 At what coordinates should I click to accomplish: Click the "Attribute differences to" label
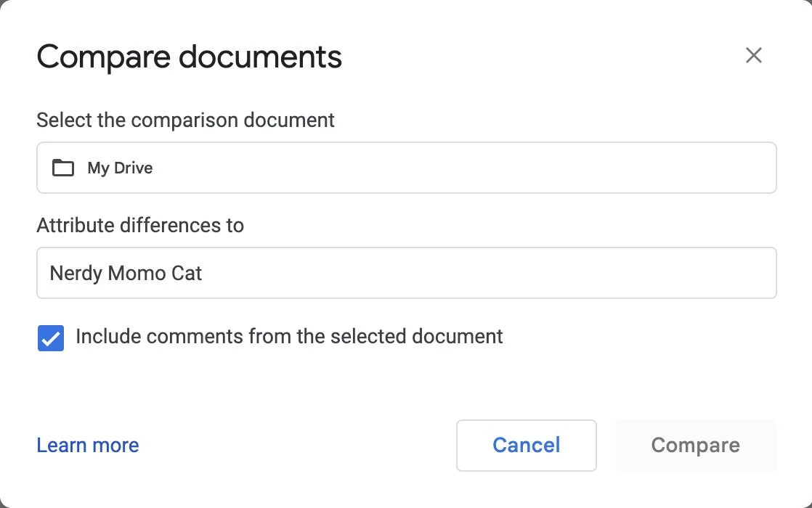(x=140, y=226)
